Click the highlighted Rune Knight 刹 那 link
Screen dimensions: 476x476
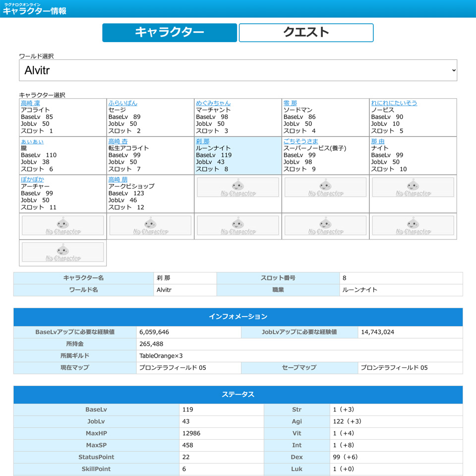202,141
